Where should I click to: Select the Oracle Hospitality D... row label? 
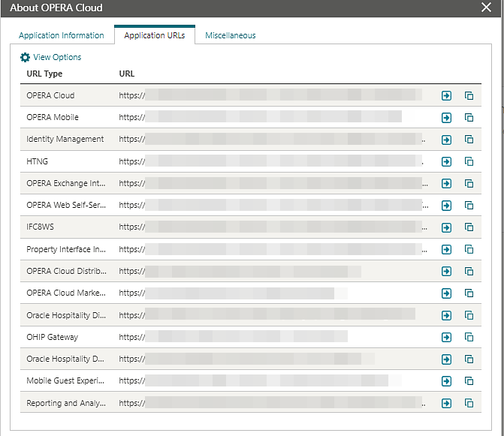coord(65,359)
